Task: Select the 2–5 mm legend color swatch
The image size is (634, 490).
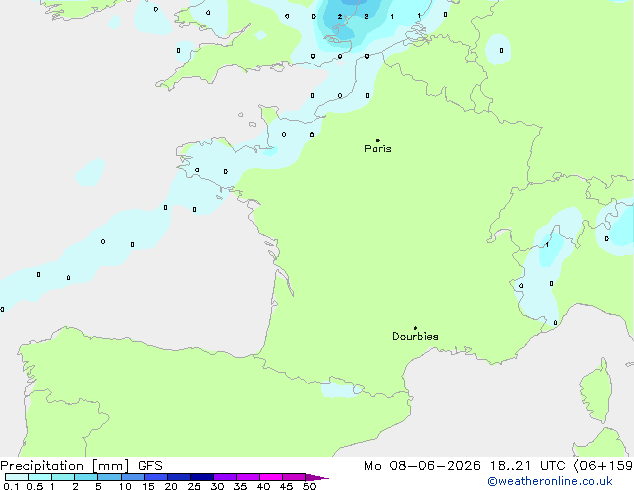Action: click(x=86, y=477)
